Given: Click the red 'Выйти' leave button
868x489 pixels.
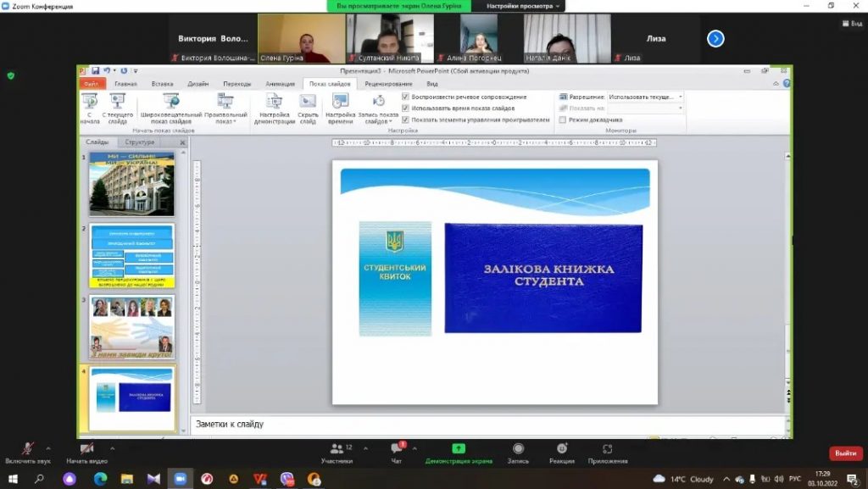Looking at the screenshot, I should 845,453.
